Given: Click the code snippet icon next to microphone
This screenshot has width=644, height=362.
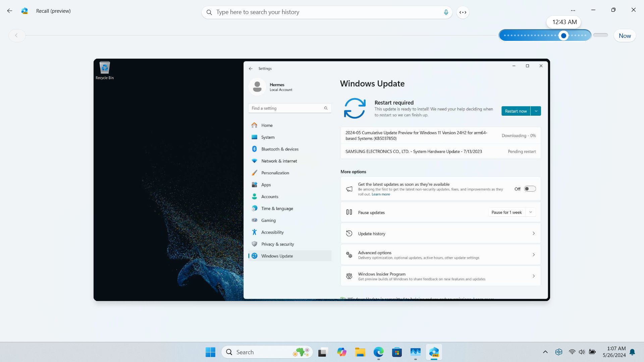Looking at the screenshot, I should coord(463,12).
